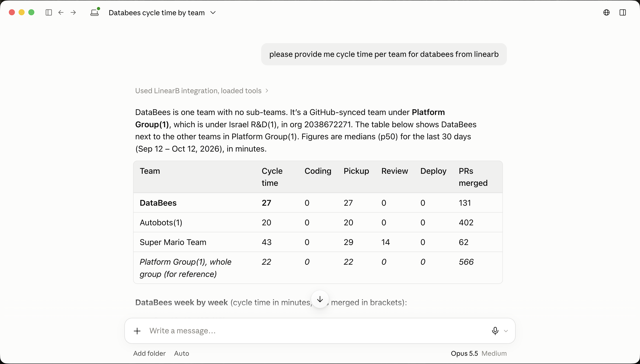The width and height of the screenshot is (640, 364).
Task: Click the 'Cycle time' column header
Action: pos(272,177)
